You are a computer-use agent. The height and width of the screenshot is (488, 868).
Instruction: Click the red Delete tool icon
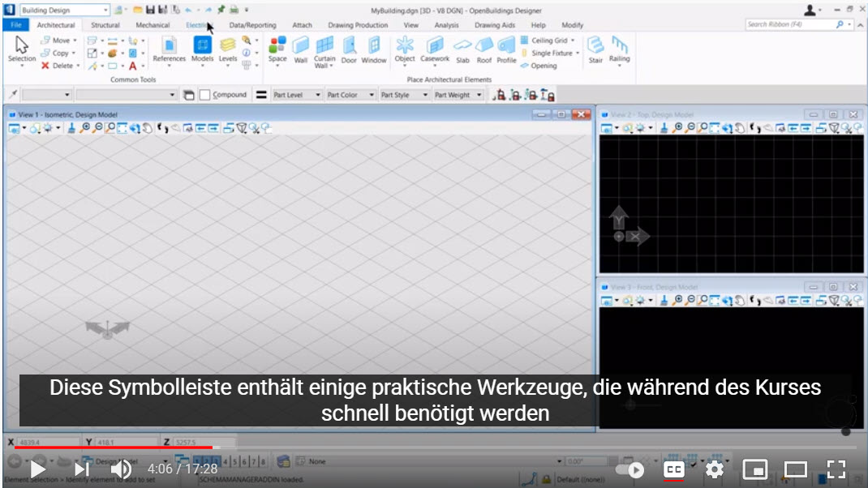45,66
